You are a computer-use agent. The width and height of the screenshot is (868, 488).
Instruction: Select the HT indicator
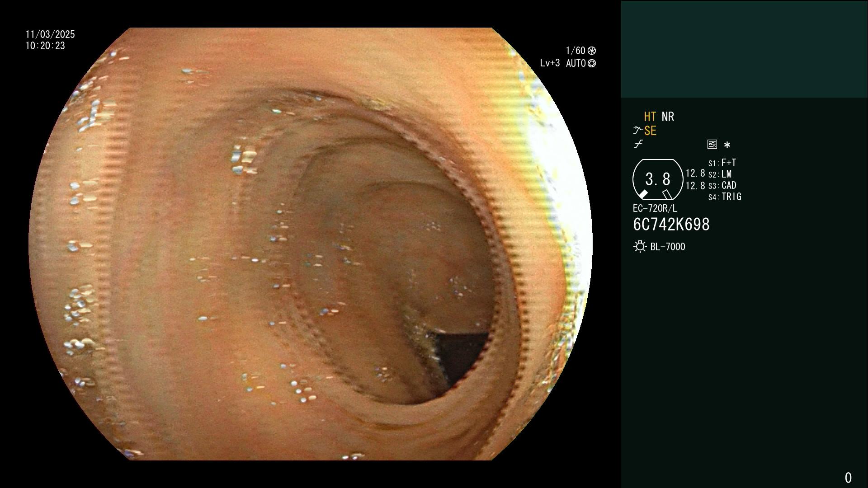click(650, 117)
